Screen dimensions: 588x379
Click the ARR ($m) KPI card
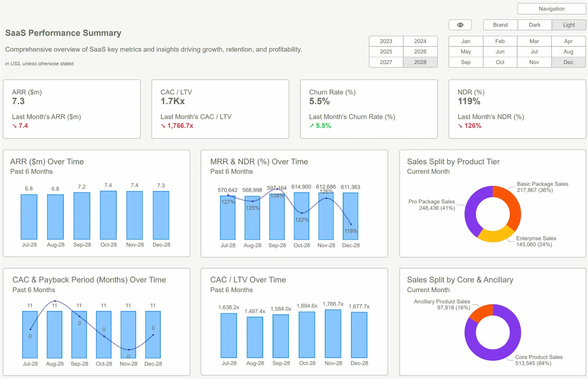(72, 109)
